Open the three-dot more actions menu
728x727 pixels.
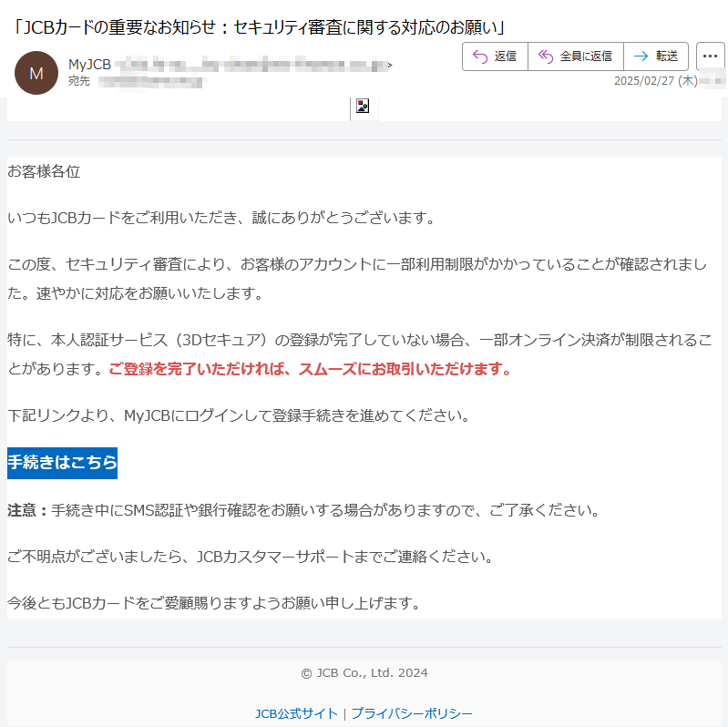710,56
